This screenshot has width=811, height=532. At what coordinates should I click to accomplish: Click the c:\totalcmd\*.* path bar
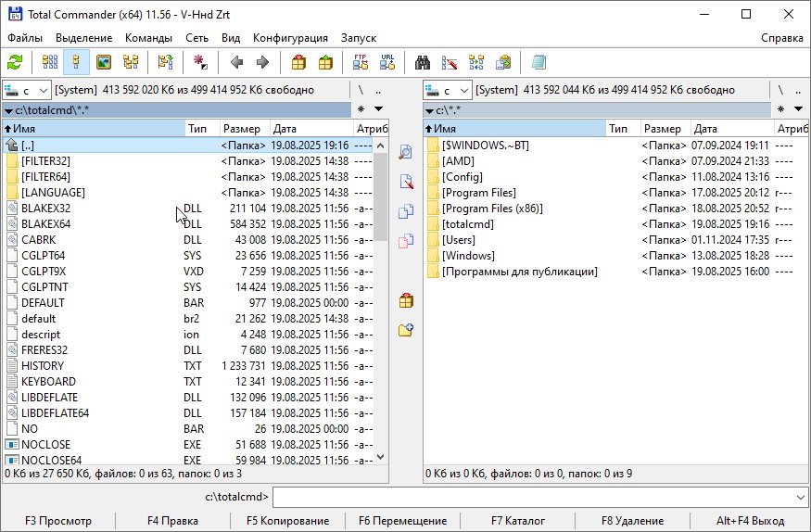click(x=177, y=110)
